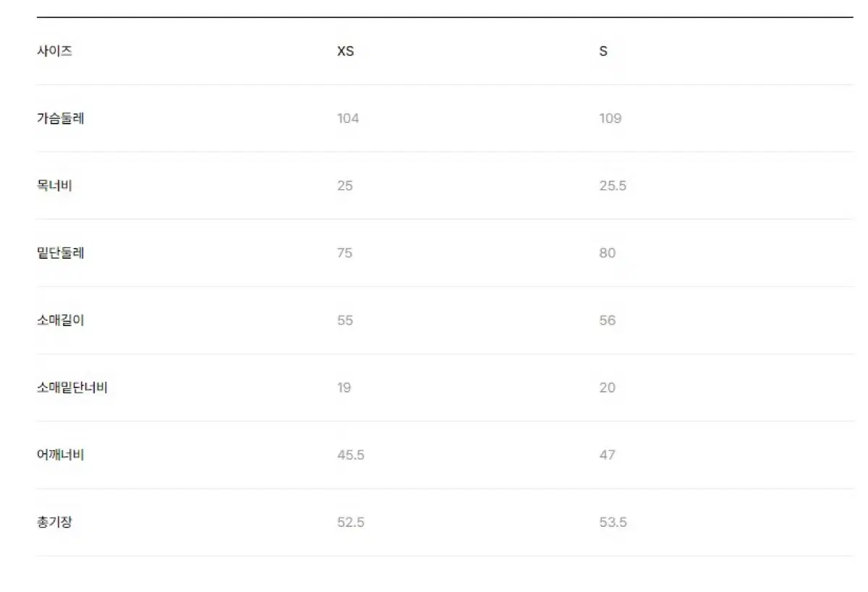
Task: Select the S total length 53.5
Action: (613, 522)
